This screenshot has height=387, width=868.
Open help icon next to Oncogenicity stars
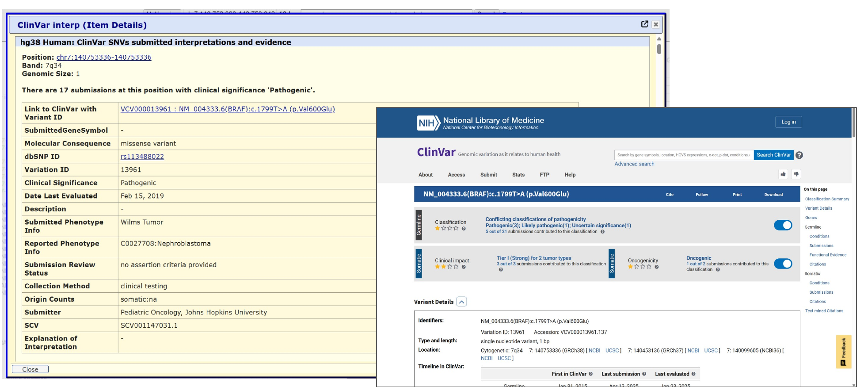point(657,267)
